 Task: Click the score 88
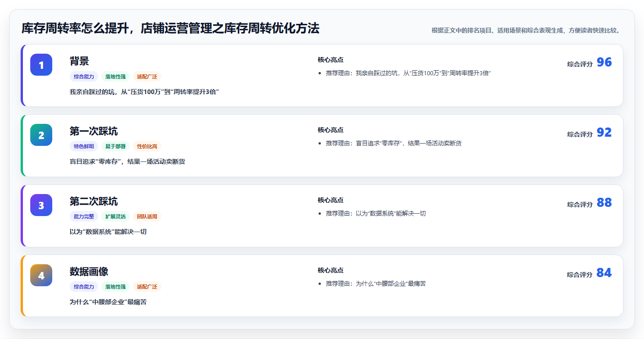click(604, 203)
